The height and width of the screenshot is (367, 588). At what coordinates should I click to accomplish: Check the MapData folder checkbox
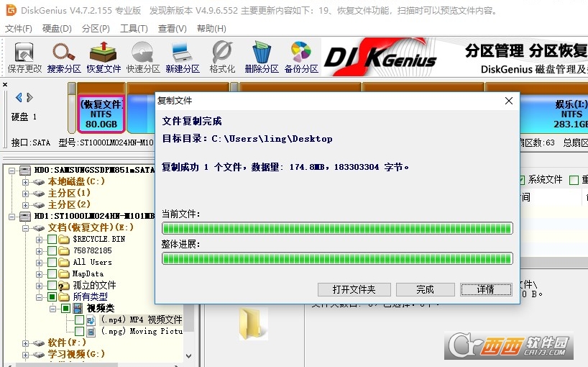click(52, 274)
